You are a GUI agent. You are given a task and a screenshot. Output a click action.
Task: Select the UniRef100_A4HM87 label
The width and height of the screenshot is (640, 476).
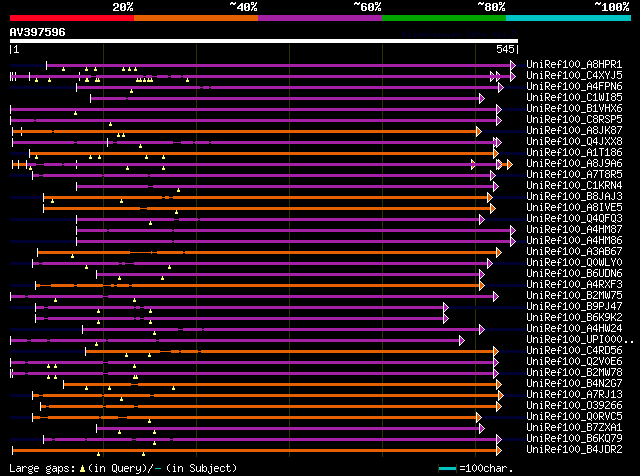[x=574, y=230]
